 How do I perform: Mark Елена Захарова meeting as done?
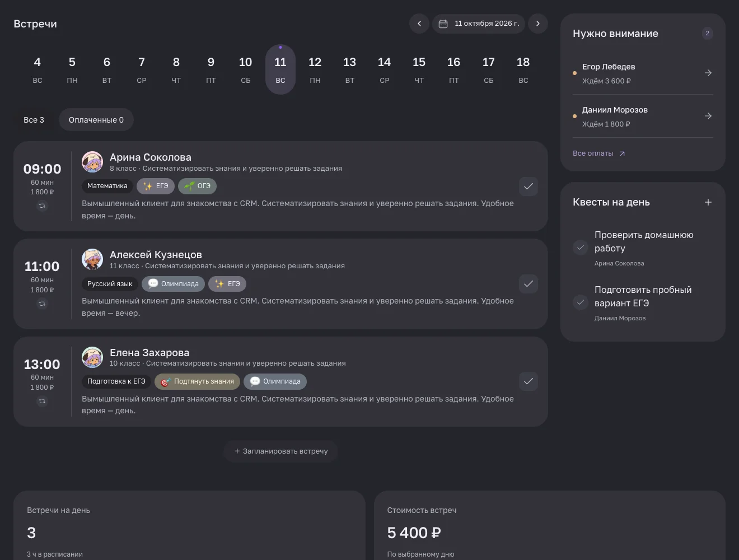(528, 381)
